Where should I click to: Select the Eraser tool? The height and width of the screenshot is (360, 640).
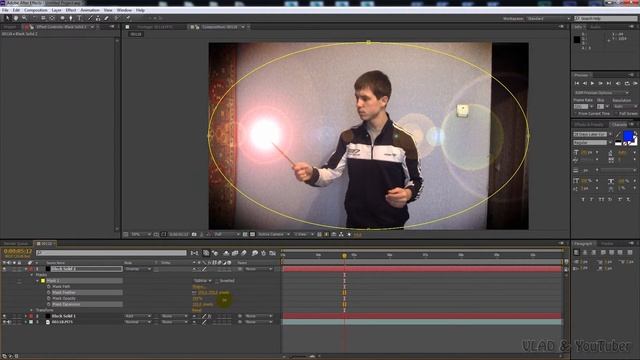pos(107,18)
